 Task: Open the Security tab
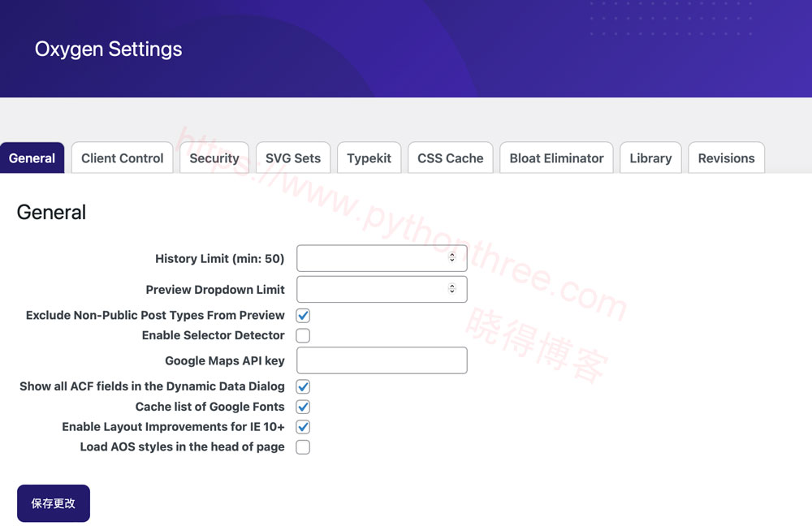[x=214, y=158]
